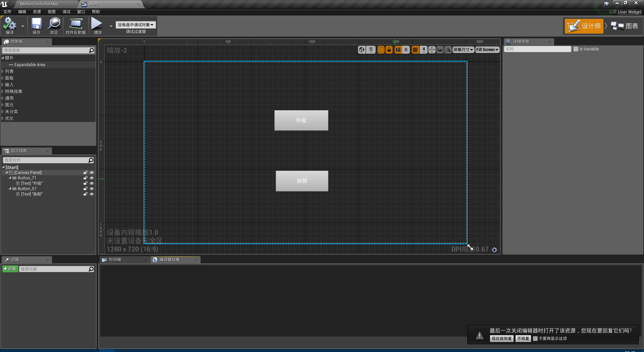Save the Start widget blueprint
The height and width of the screenshot is (352, 644).
[x=36, y=26]
